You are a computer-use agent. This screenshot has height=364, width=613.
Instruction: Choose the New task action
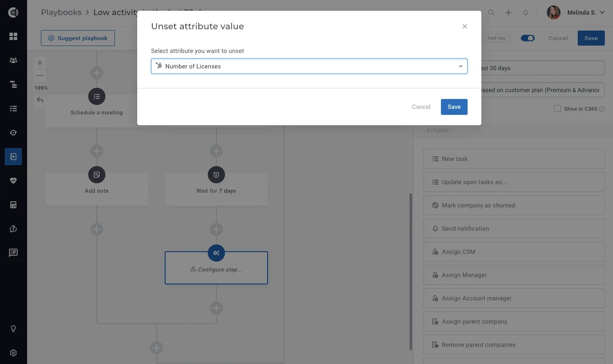514,159
